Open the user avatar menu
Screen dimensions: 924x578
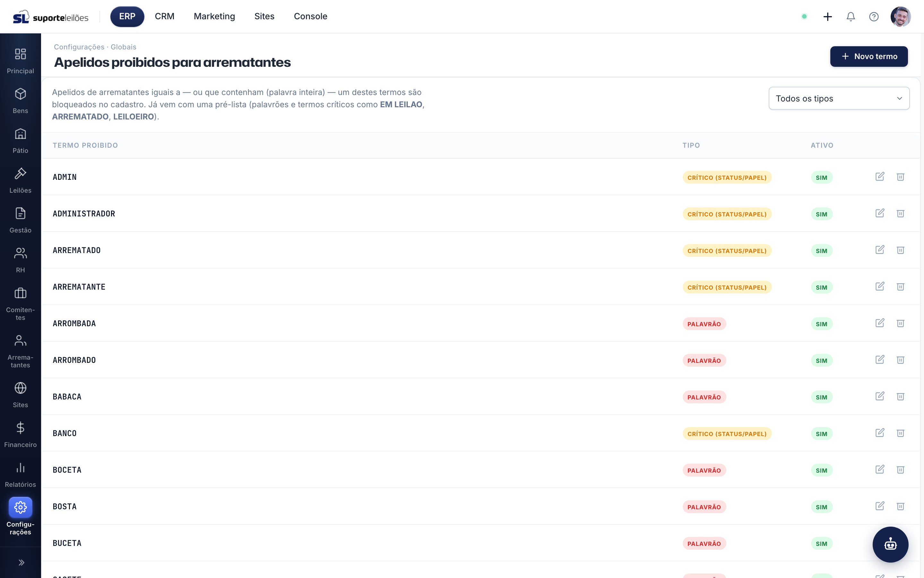[901, 16]
